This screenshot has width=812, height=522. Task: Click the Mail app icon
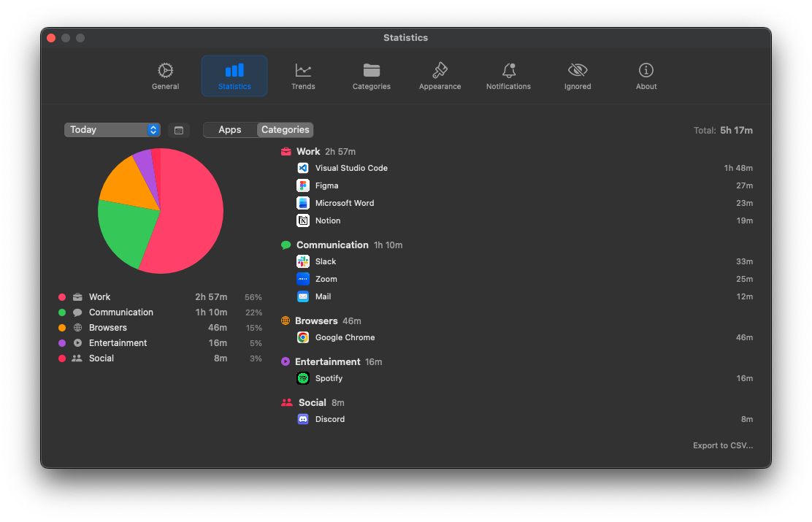(303, 296)
